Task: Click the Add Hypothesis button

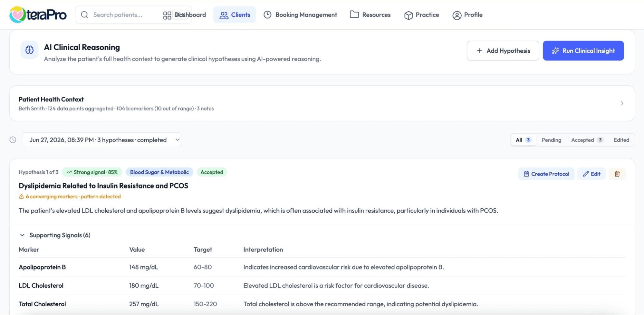Action: (503, 51)
